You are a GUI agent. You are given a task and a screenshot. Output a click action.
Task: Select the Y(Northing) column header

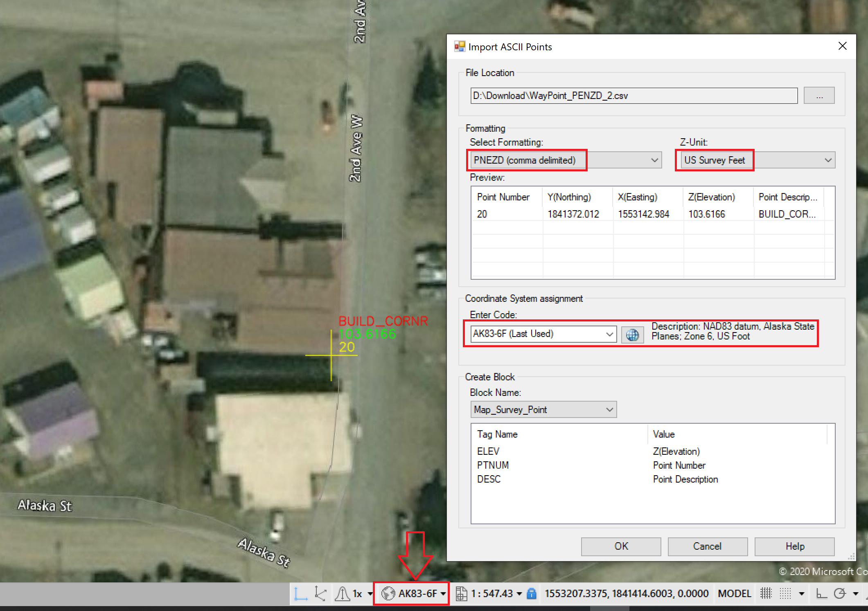coord(577,197)
